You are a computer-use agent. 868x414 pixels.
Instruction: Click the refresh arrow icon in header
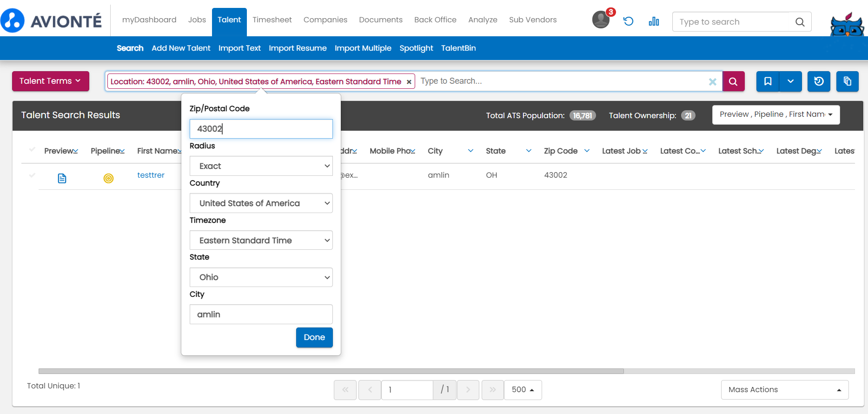pos(628,21)
